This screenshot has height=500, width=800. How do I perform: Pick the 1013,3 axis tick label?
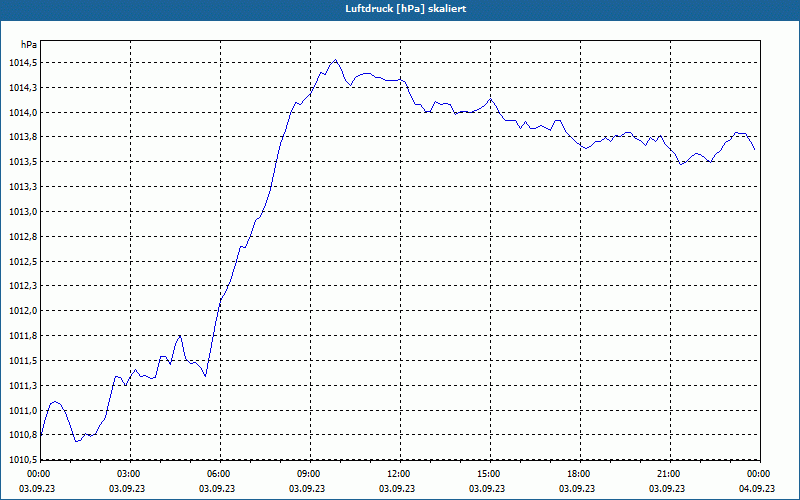(23, 187)
